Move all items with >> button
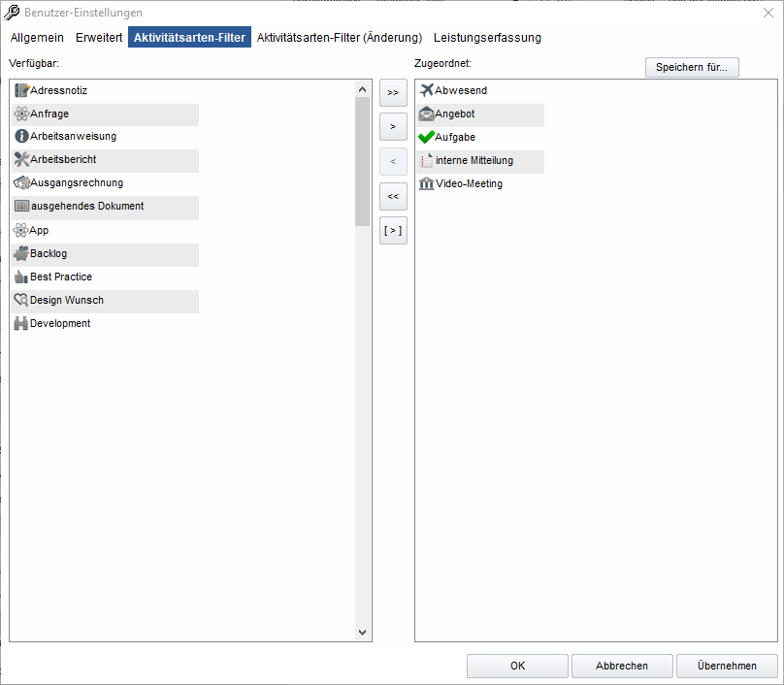The image size is (784, 685). pyautogui.click(x=393, y=92)
